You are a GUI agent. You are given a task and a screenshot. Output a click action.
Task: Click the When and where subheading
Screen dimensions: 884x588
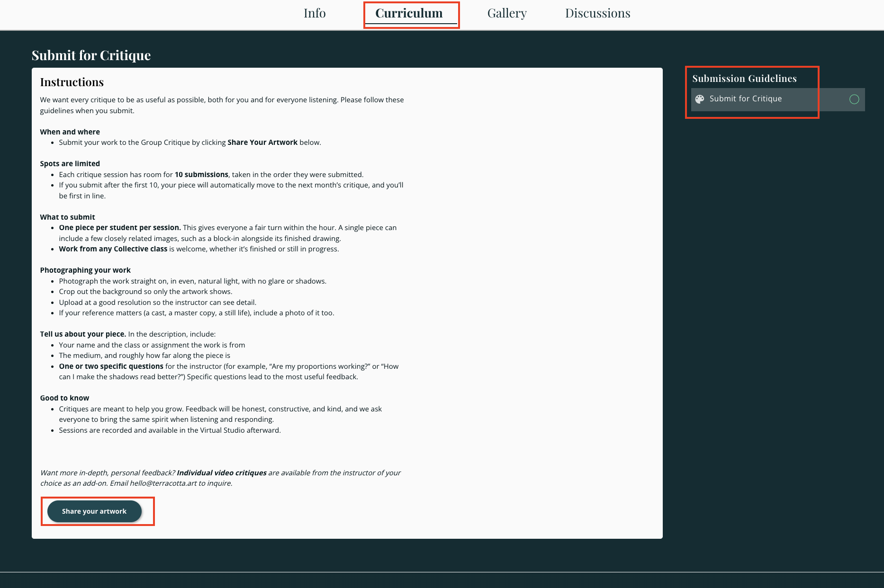tap(70, 132)
